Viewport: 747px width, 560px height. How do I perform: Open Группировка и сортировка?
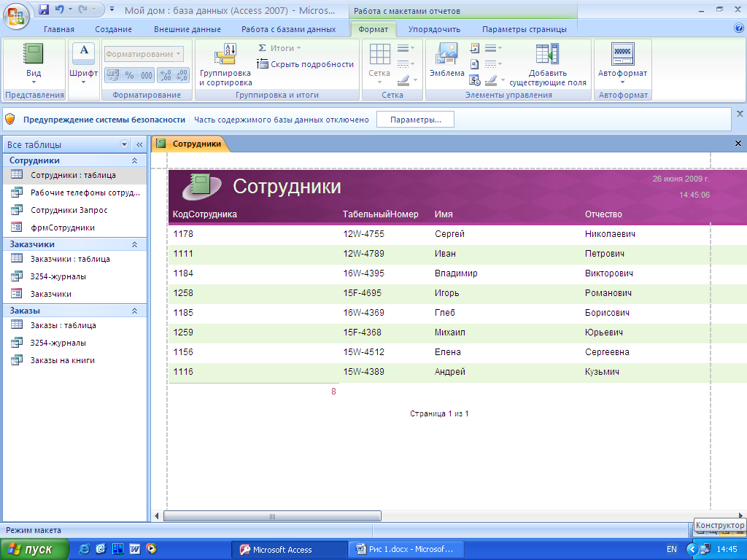(x=225, y=65)
